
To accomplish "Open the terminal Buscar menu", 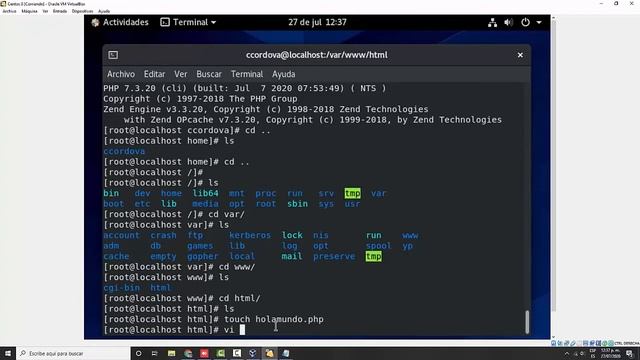I will tap(209, 74).
